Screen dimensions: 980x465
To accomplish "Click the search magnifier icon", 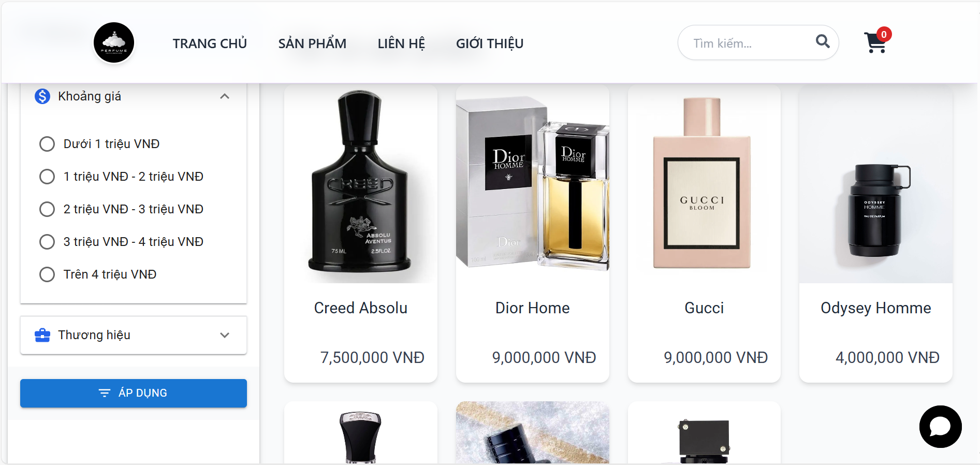I will pyautogui.click(x=823, y=41).
